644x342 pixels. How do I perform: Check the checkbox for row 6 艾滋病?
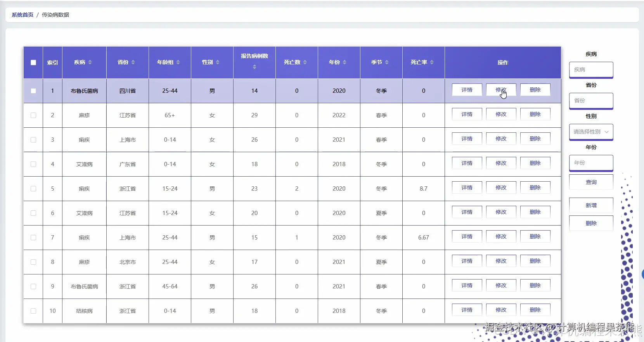click(x=33, y=213)
